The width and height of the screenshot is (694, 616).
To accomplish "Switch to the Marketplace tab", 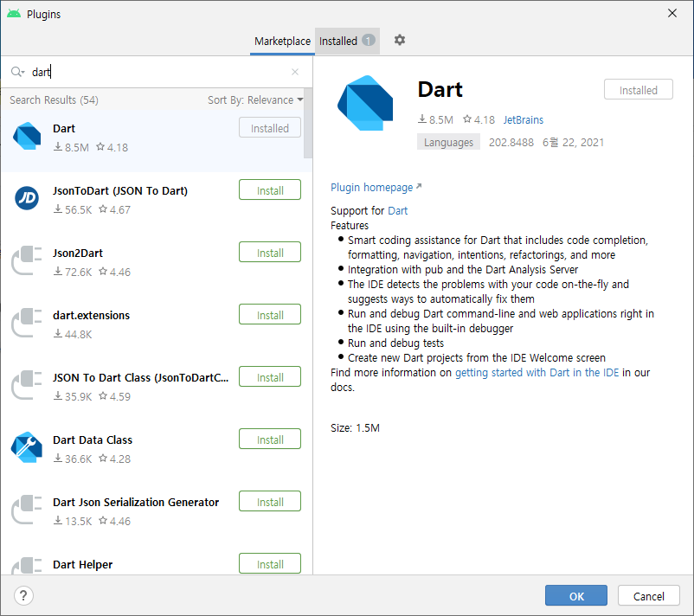I will click(x=282, y=42).
